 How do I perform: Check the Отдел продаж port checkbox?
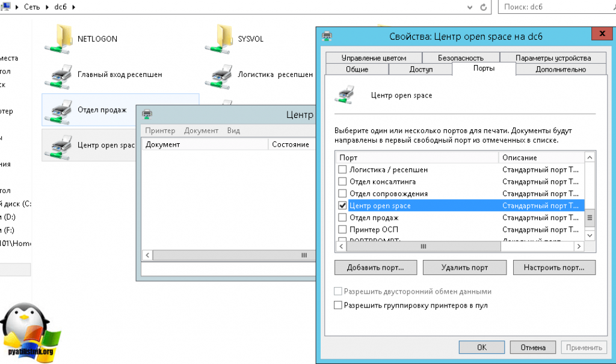[342, 217]
